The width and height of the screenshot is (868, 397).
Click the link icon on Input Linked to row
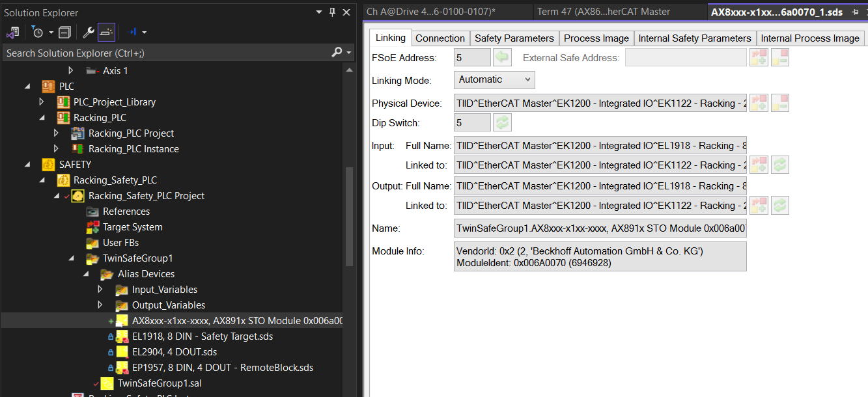[759, 165]
